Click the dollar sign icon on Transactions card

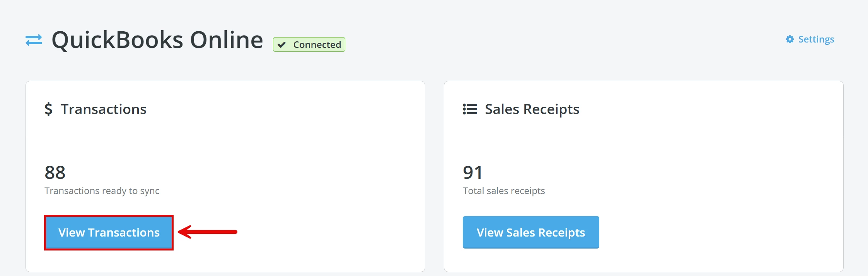click(49, 109)
